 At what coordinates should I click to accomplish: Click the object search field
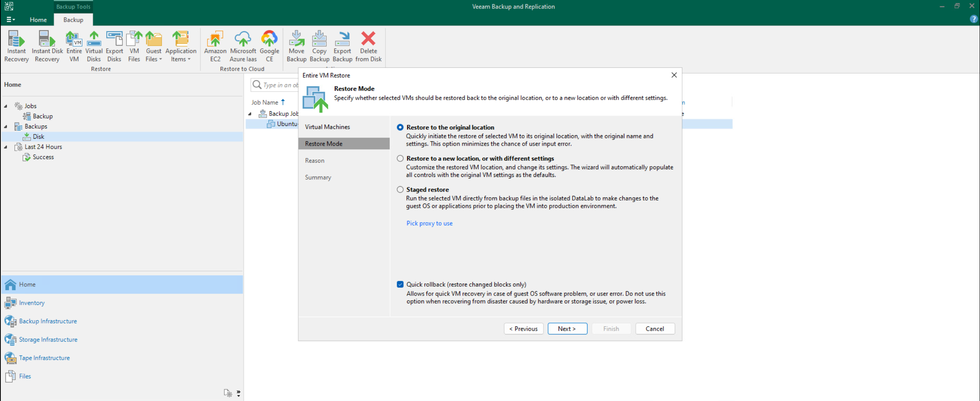(x=275, y=85)
